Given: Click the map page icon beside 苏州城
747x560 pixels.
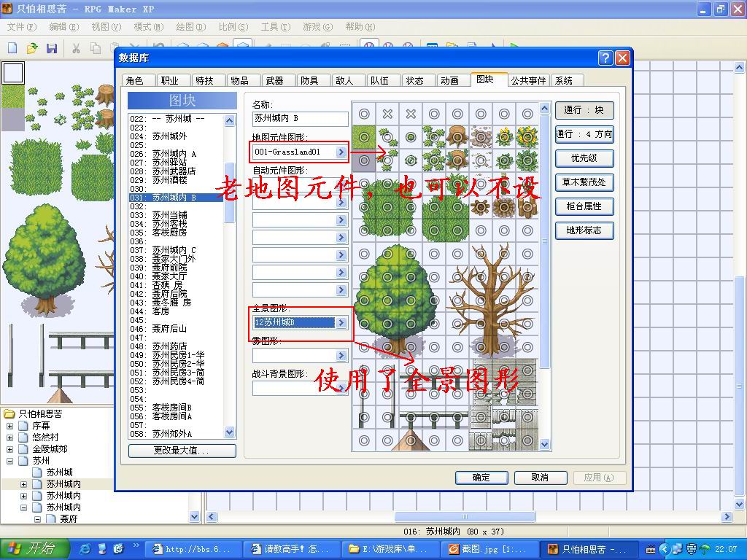Looking at the screenshot, I should (37, 472).
